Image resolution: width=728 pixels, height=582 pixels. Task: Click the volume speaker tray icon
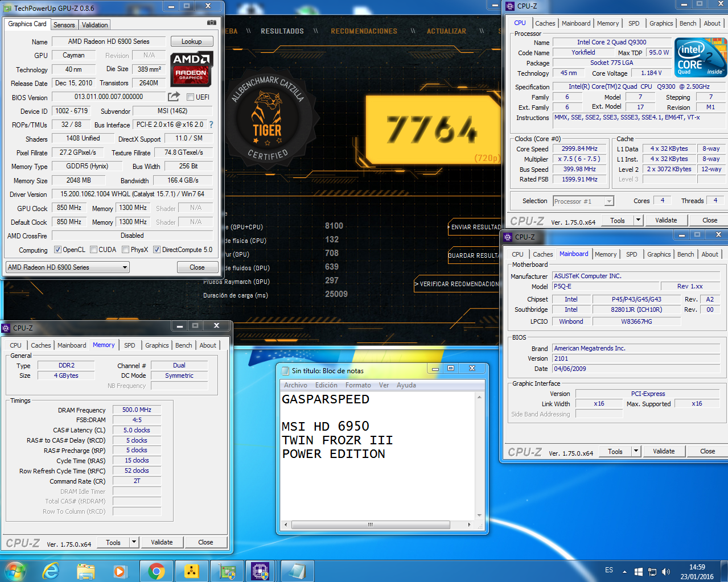pos(666,571)
